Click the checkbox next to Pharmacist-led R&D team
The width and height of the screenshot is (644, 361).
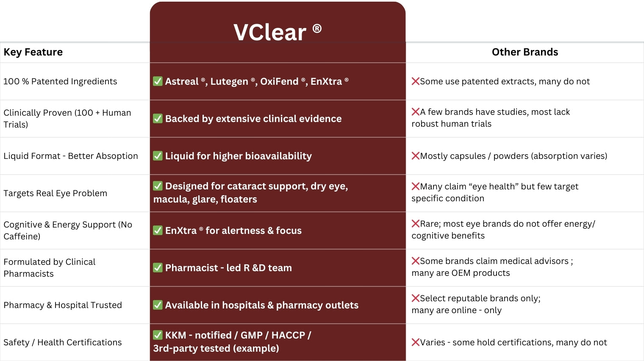coord(158,268)
